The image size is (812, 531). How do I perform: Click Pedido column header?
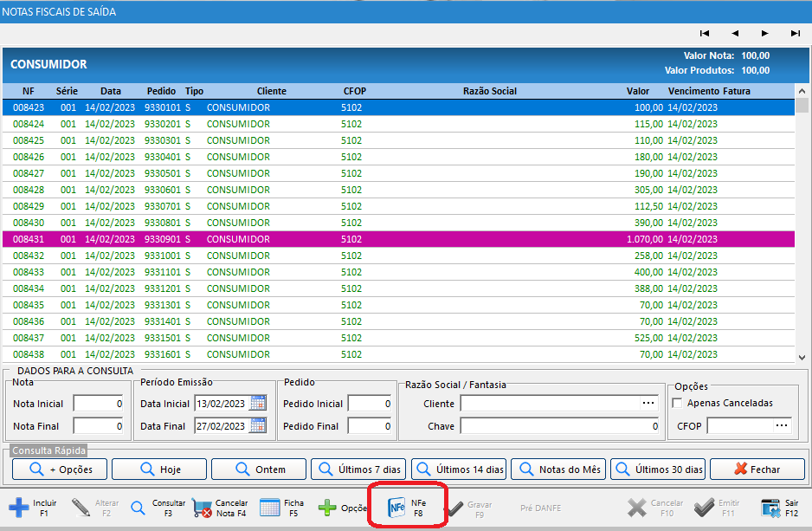coord(161,91)
